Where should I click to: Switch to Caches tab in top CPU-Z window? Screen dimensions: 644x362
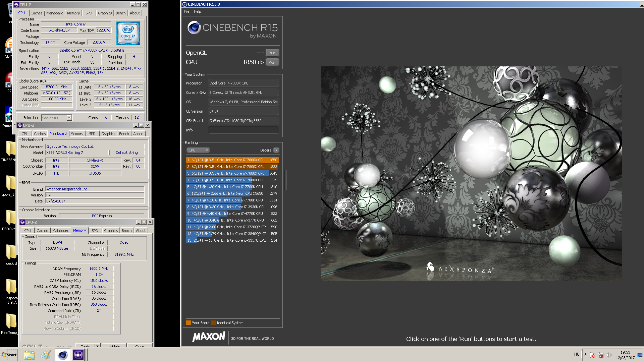pos(37,13)
